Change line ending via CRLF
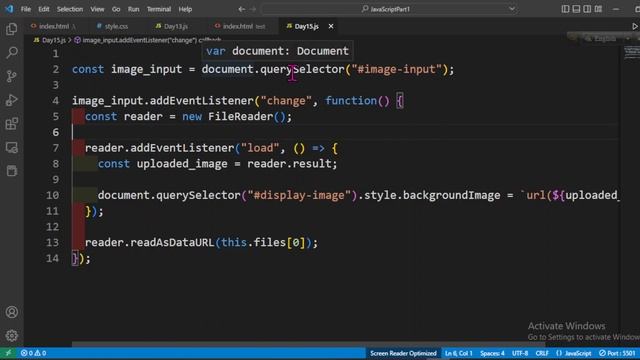The width and height of the screenshot is (640, 360). pyautogui.click(x=542, y=353)
